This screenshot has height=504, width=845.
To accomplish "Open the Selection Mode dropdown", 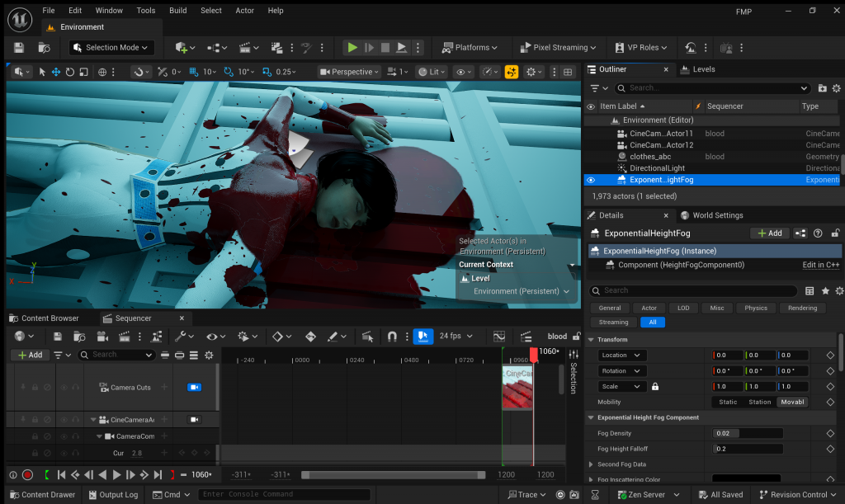I will pos(113,48).
